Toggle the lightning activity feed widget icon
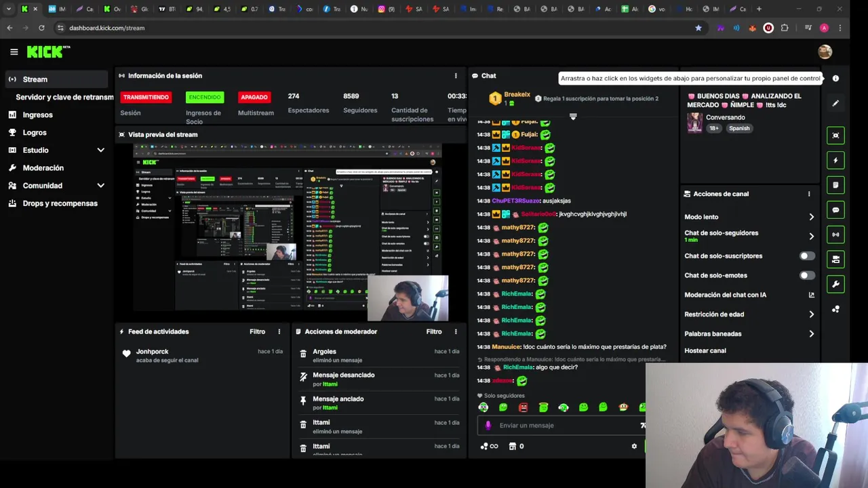868x488 pixels. coord(835,161)
